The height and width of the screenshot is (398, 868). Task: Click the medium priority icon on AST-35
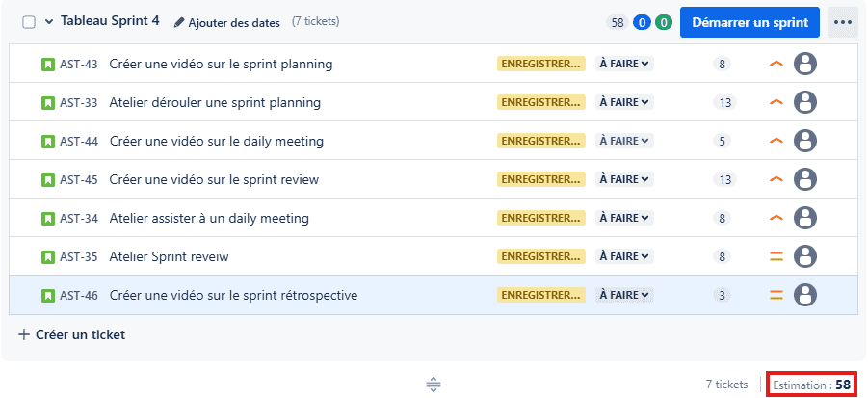776,256
